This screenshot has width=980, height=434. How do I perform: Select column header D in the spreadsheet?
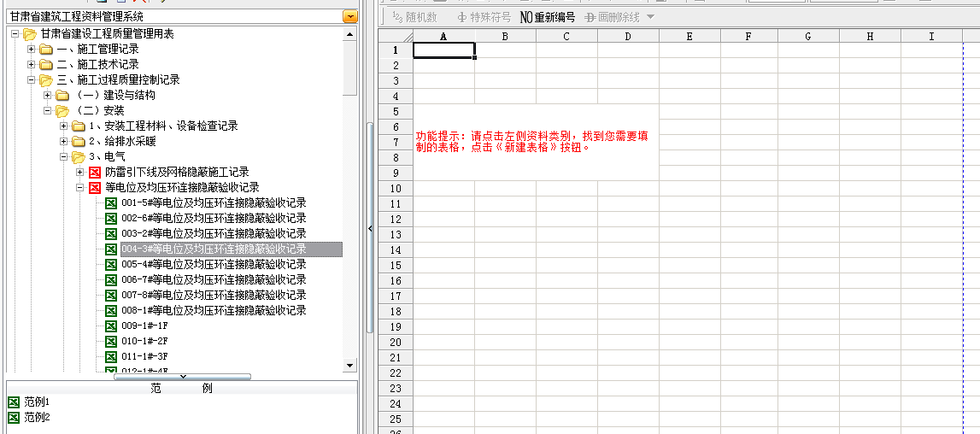(628, 36)
